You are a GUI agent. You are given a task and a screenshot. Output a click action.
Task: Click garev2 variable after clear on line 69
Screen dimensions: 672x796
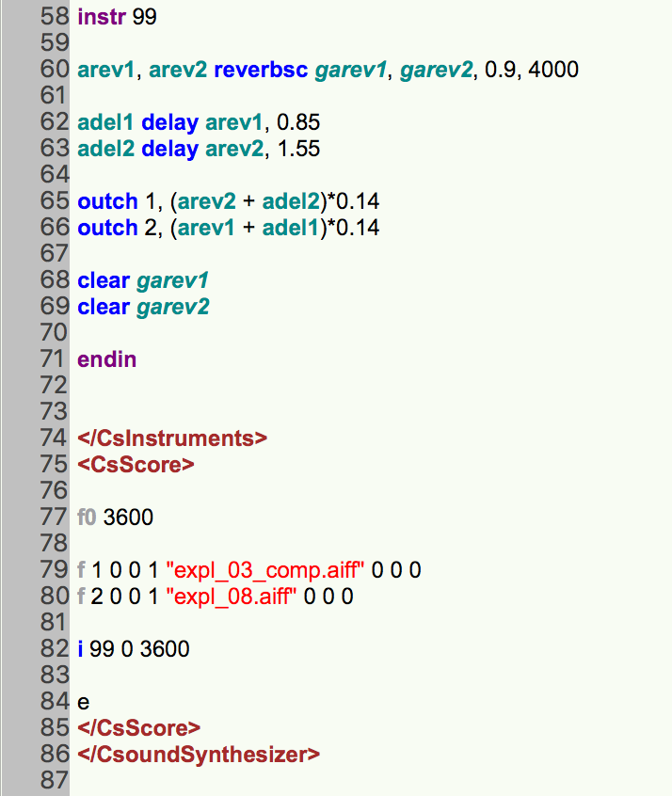pyautogui.click(x=173, y=307)
